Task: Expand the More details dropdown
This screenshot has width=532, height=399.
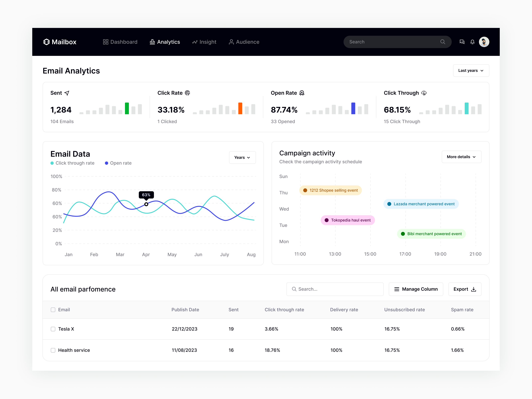Action: (x=461, y=157)
